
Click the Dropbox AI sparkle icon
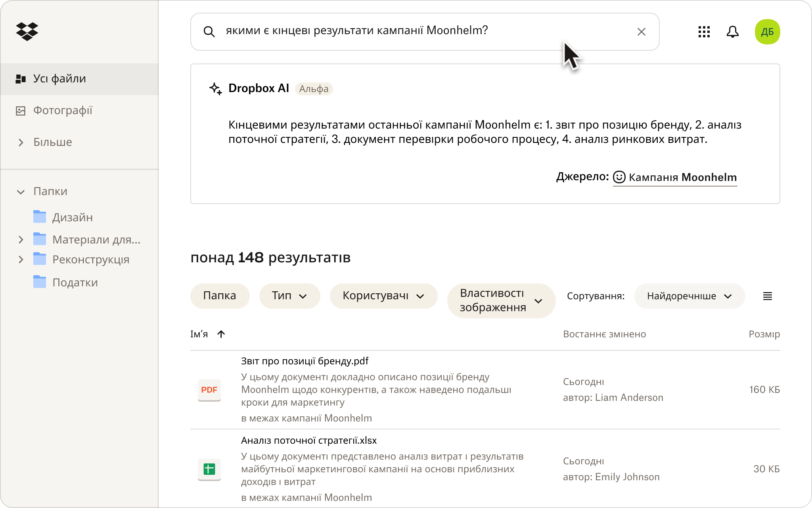tap(216, 89)
